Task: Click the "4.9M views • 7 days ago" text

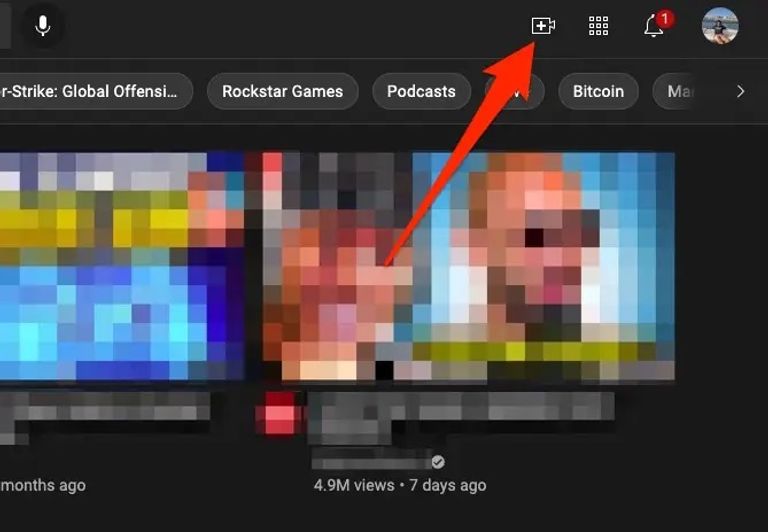Action: coord(399,485)
